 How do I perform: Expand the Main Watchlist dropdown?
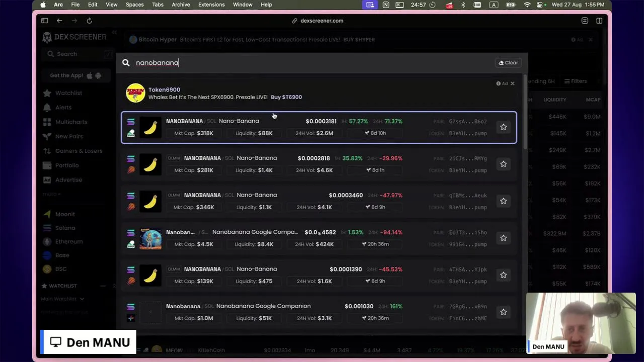click(x=62, y=299)
